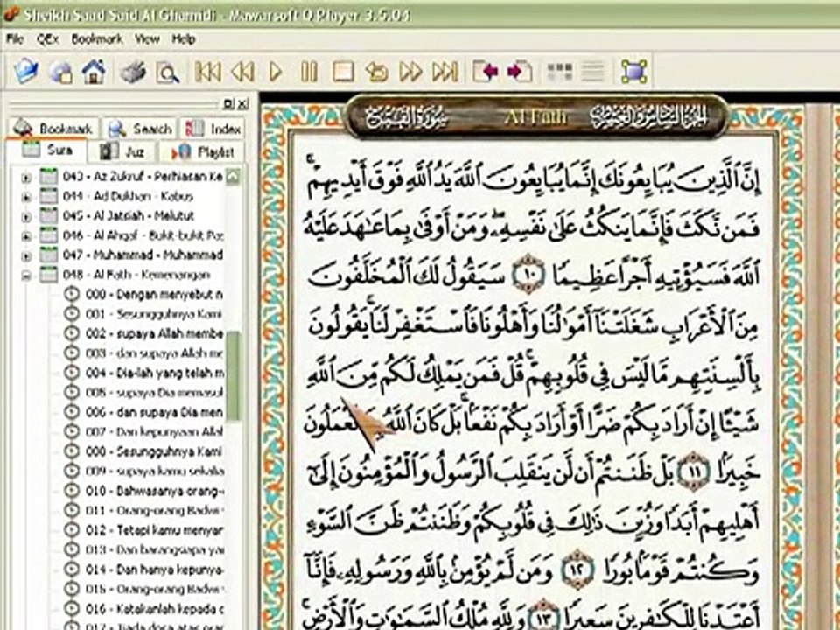Switch to the Bookmark tab
Viewport: 840px width, 630px height.
[53, 129]
